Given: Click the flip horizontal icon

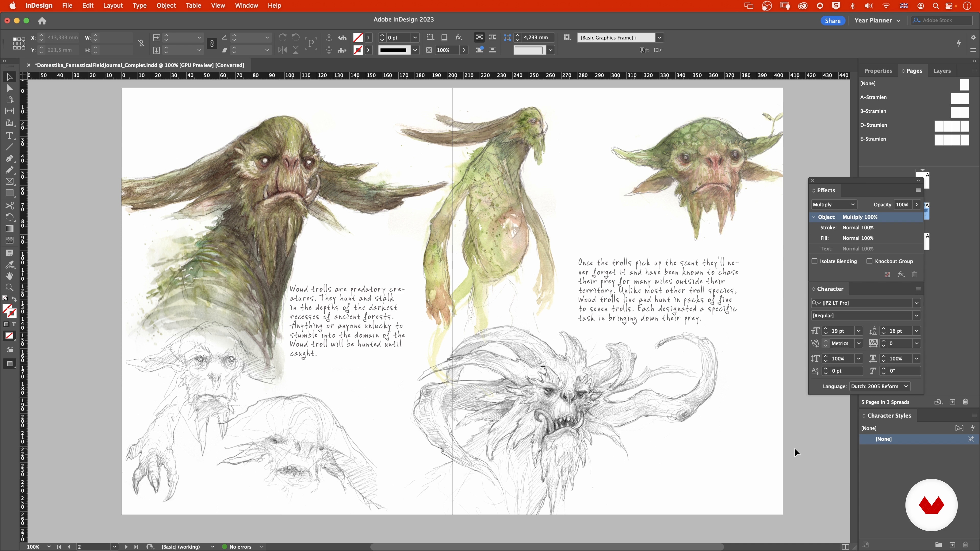Looking at the screenshot, I should (283, 50).
